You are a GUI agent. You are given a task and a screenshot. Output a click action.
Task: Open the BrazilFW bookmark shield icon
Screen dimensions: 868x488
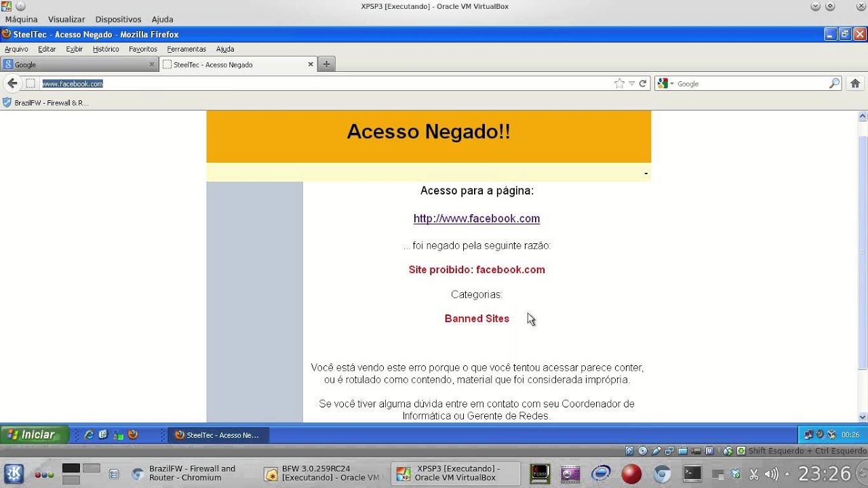point(7,103)
